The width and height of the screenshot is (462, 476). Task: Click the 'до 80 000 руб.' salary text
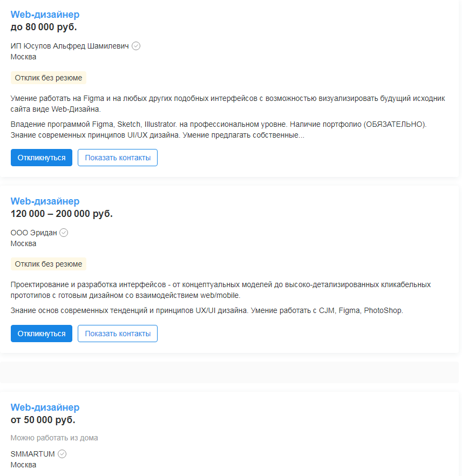44,27
